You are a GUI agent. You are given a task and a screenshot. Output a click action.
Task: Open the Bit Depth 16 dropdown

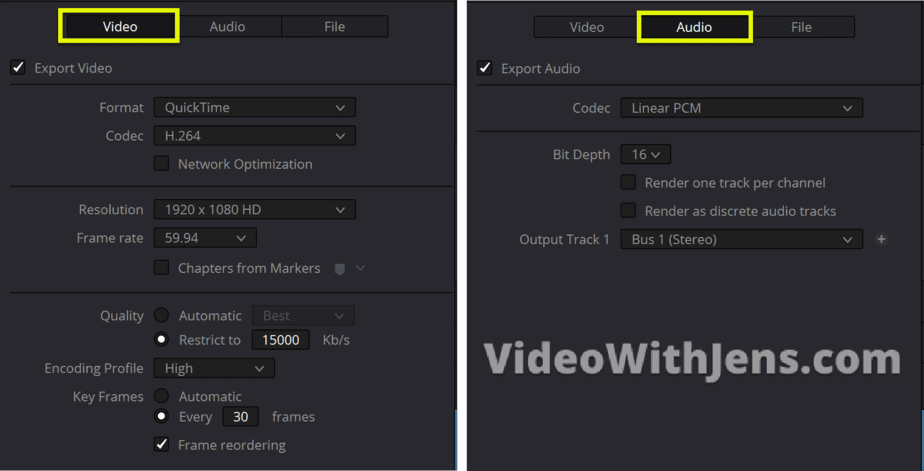click(x=645, y=154)
